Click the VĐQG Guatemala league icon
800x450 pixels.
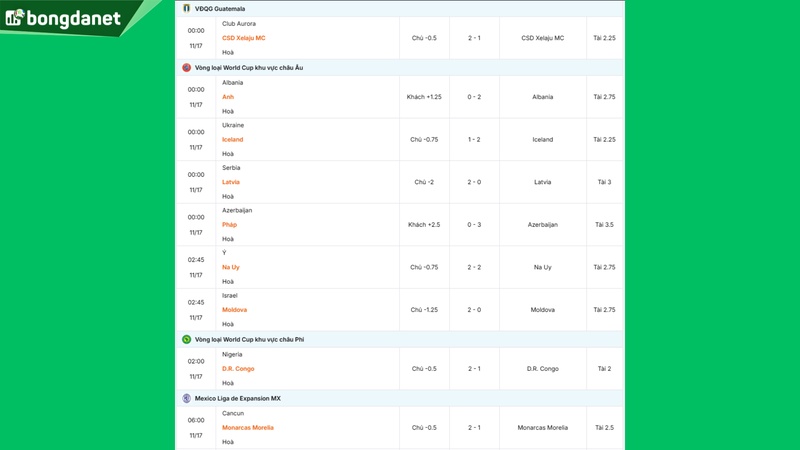186,8
